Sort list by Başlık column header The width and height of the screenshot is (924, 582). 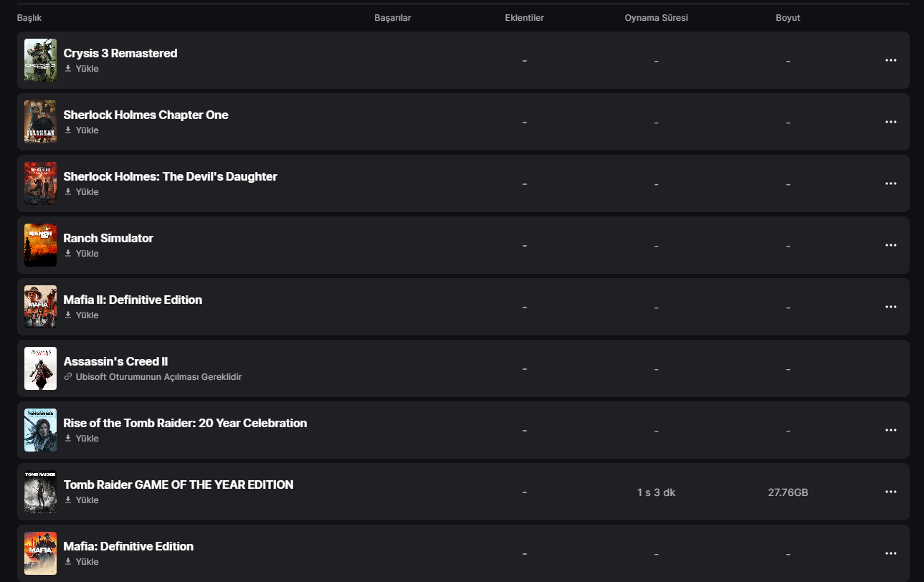pos(29,18)
